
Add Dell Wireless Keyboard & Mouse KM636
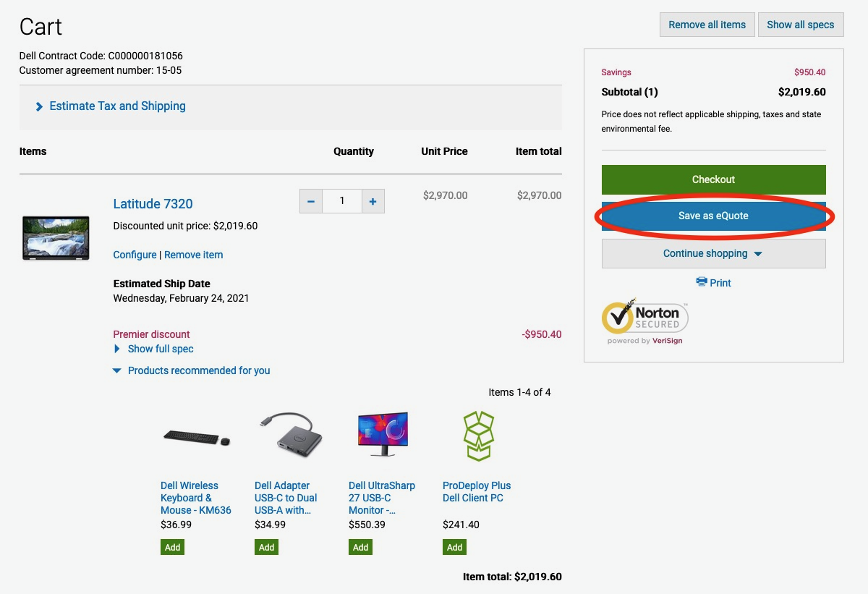[x=172, y=547]
